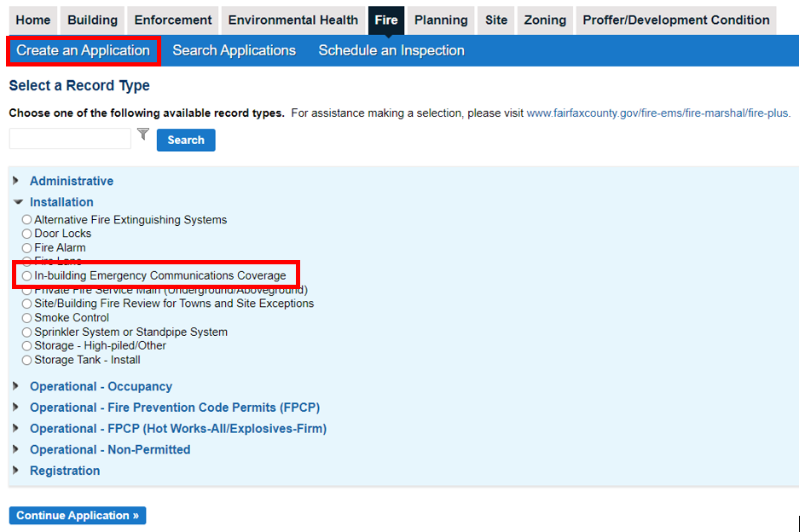Screen dimensions: 805x532
Task: Click Operational - FPCP (Hot Works-All/Explosives-Firm) label
Action: (178, 428)
